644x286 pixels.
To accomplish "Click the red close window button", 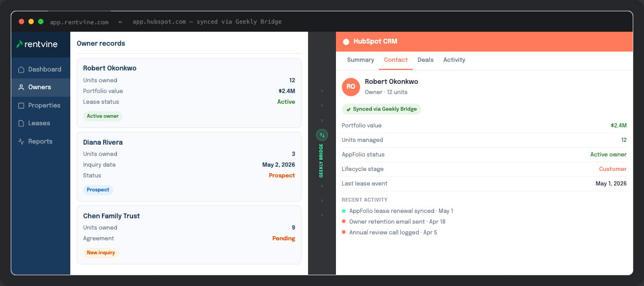I will tap(21, 22).
